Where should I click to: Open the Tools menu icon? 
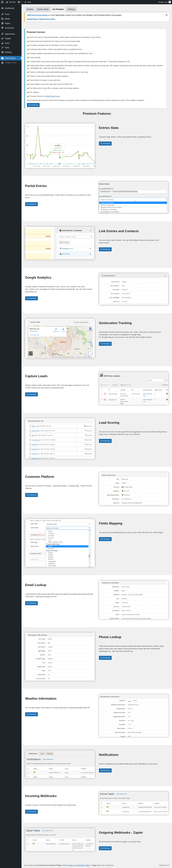click(2, 47)
